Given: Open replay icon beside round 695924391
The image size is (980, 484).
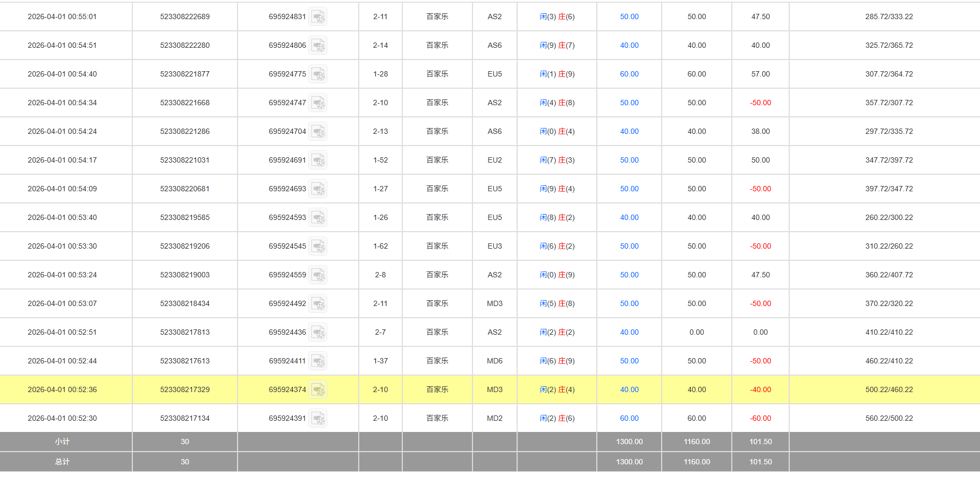Looking at the screenshot, I should point(318,419).
